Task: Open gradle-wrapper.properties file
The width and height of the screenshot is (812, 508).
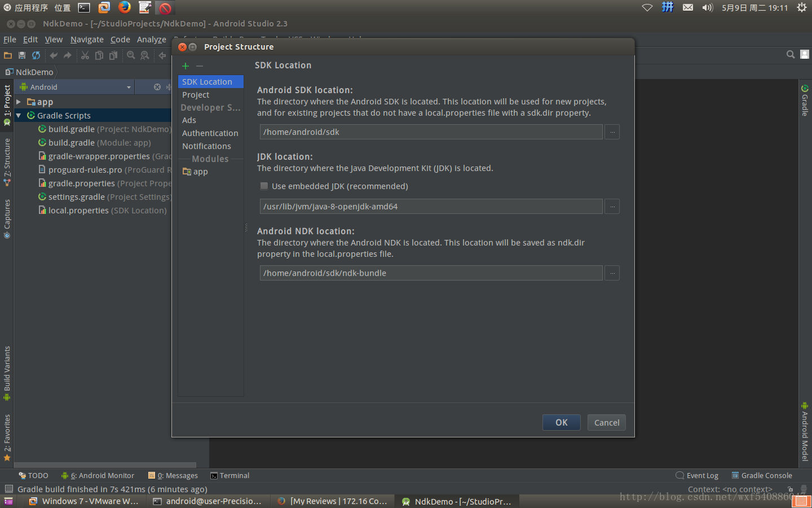Action: (x=104, y=156)
